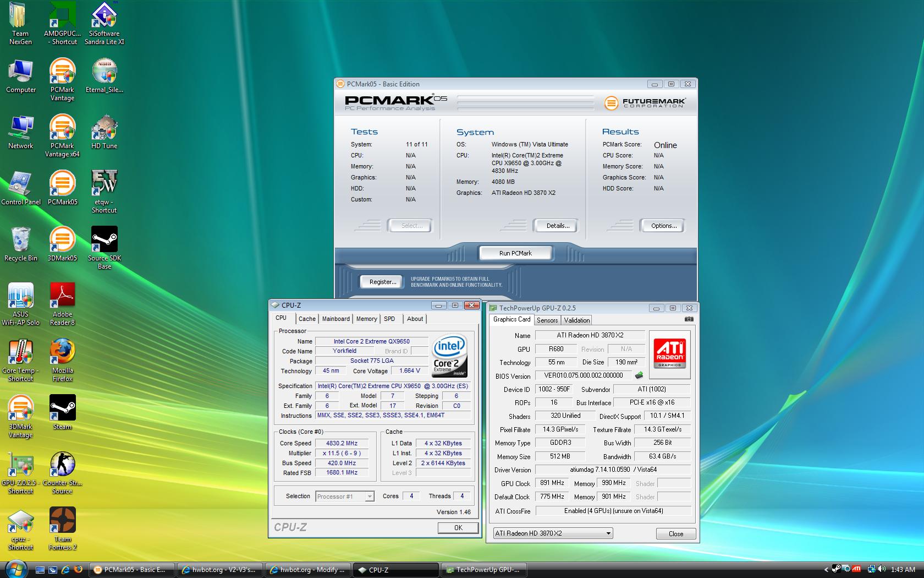Click Core Speed value 4830.2 MHz
Screen dimensions: 924x578
pyautogui.click(x=342, y=443)
